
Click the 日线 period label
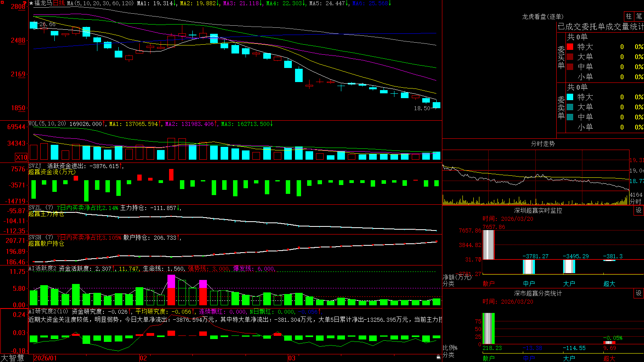pyautogui.click(x=59, y=3)
